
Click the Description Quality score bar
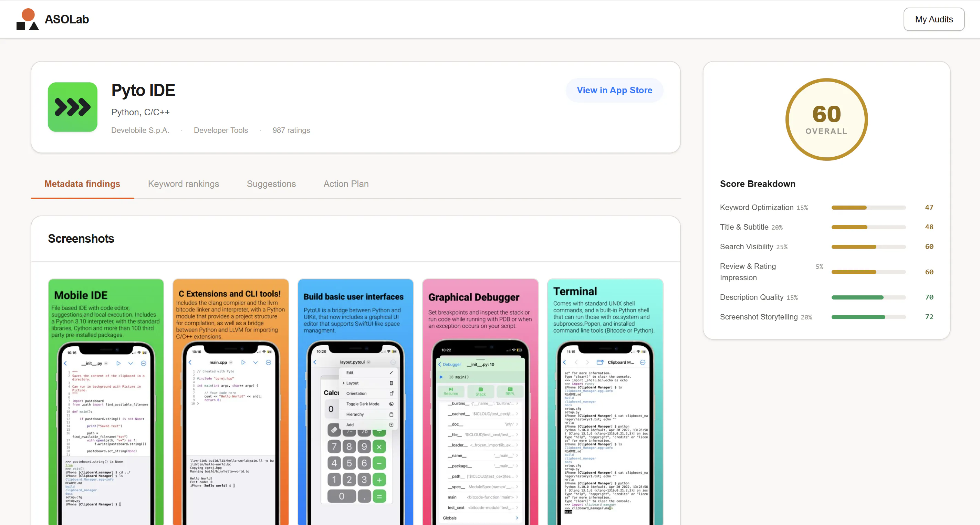click(868, 297)
